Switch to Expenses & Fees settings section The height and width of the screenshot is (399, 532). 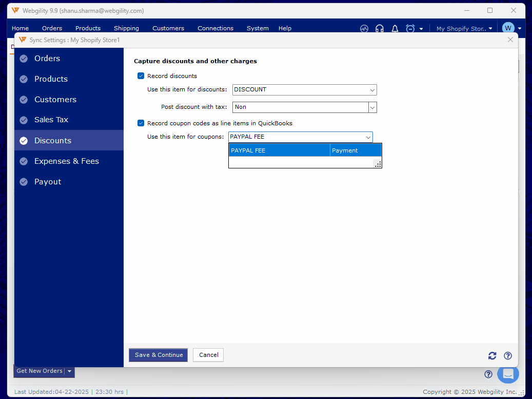tap(66, 161)
